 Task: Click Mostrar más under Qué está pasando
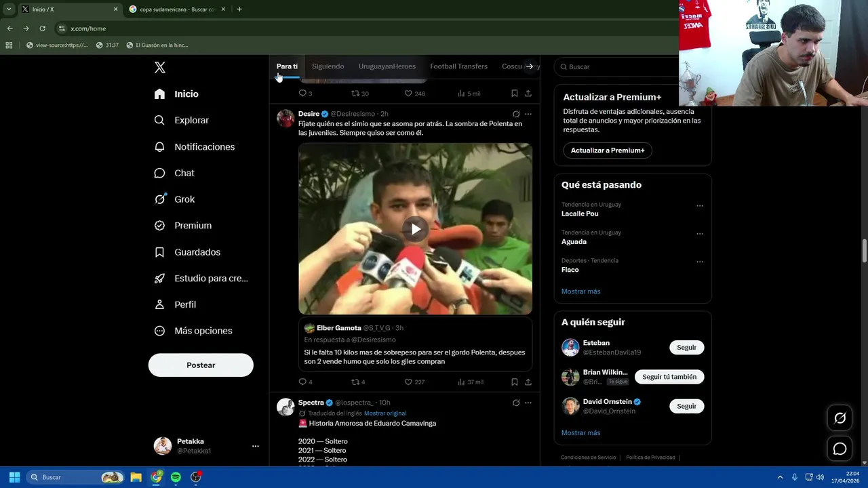pos(581,291)
